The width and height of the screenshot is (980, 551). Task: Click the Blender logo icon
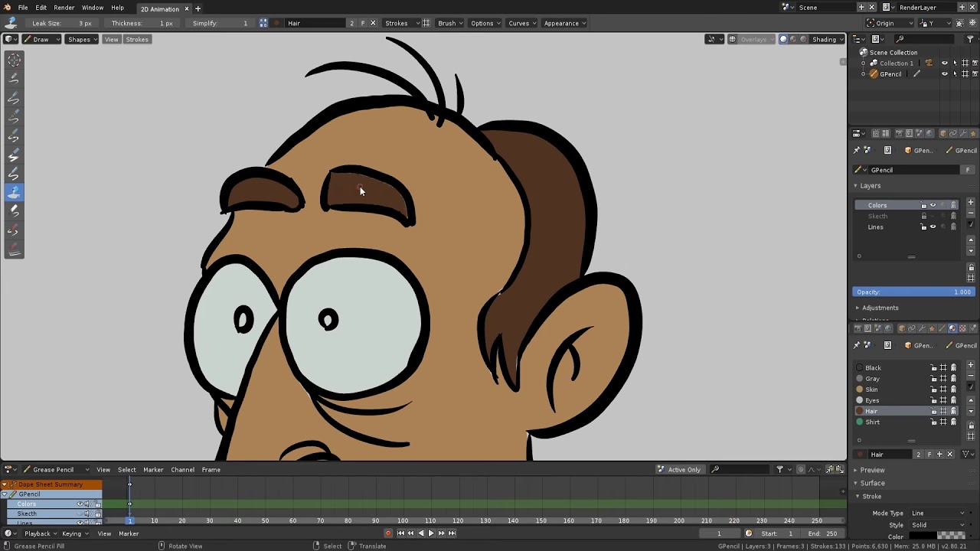[8, 8]
